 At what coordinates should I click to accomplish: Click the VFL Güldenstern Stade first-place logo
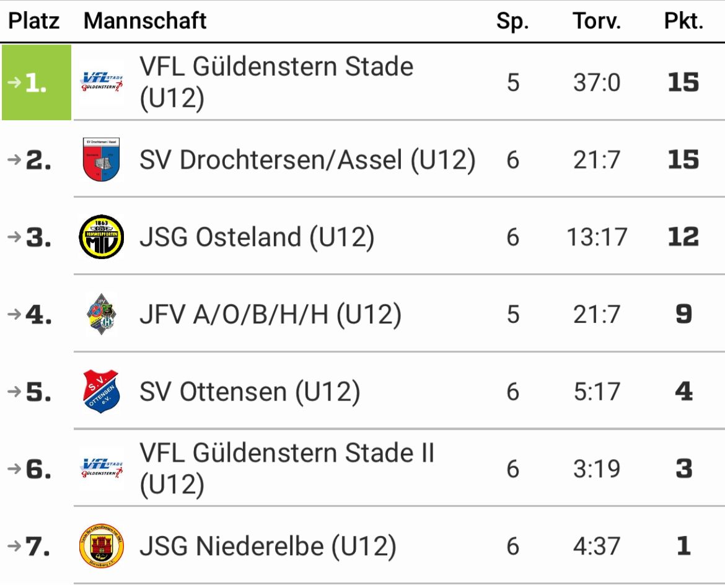point(102,82)
